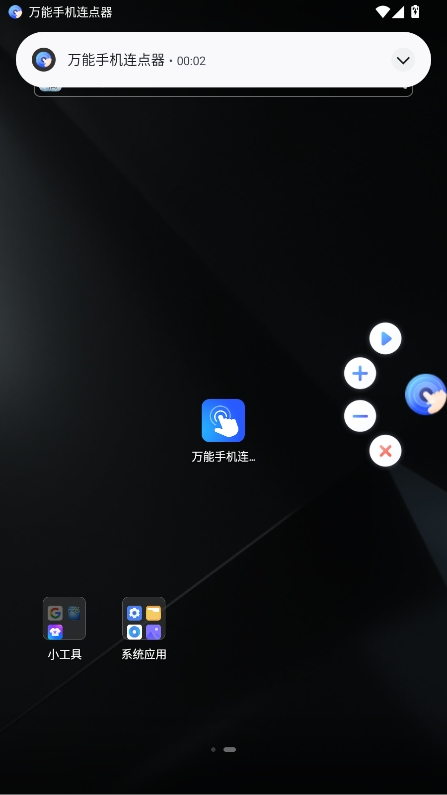Tap the floating play button

point(385,338)
